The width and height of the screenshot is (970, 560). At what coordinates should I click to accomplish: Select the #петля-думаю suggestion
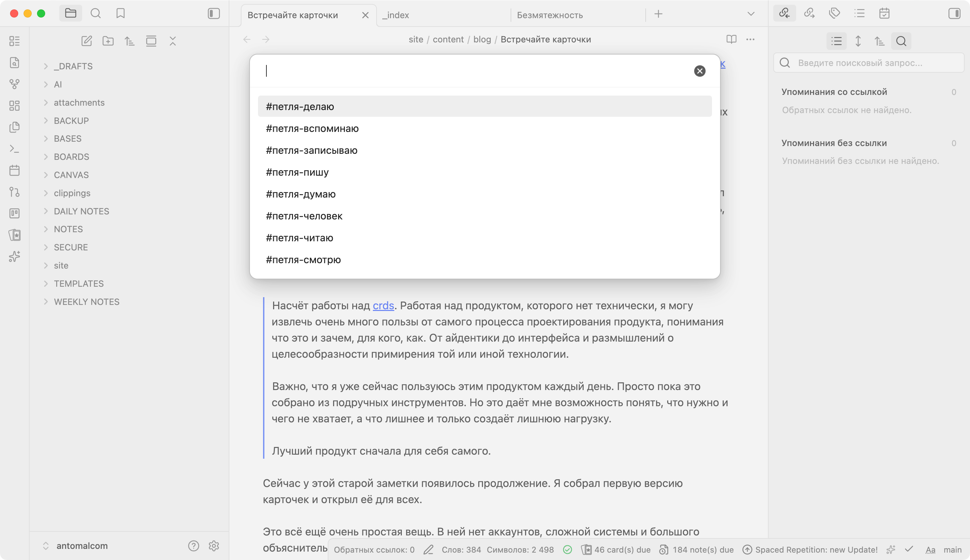tap(301, 194)
